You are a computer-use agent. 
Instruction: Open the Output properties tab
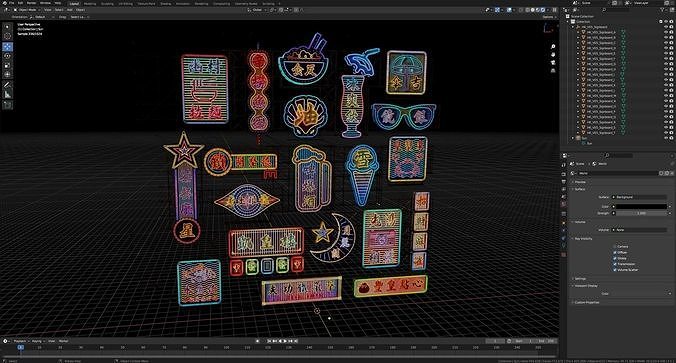[564, 182]
